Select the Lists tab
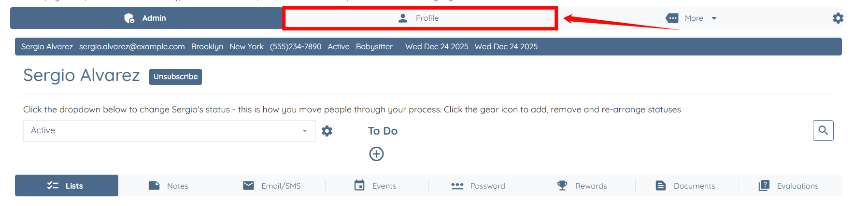The height and width of the screenshot is (206, 868). [67, 186]
